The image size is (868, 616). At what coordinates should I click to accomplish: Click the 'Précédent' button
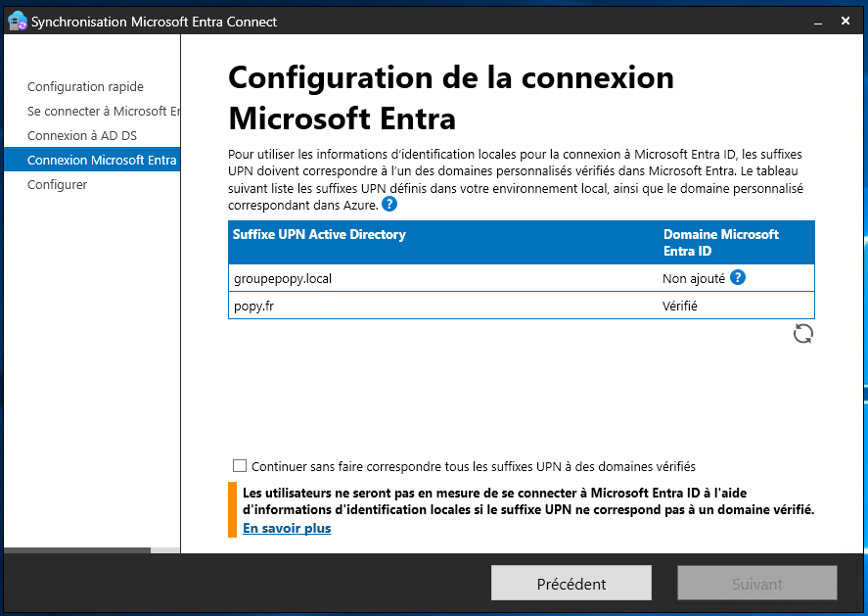pyautogui.click(x=571, y=583)
